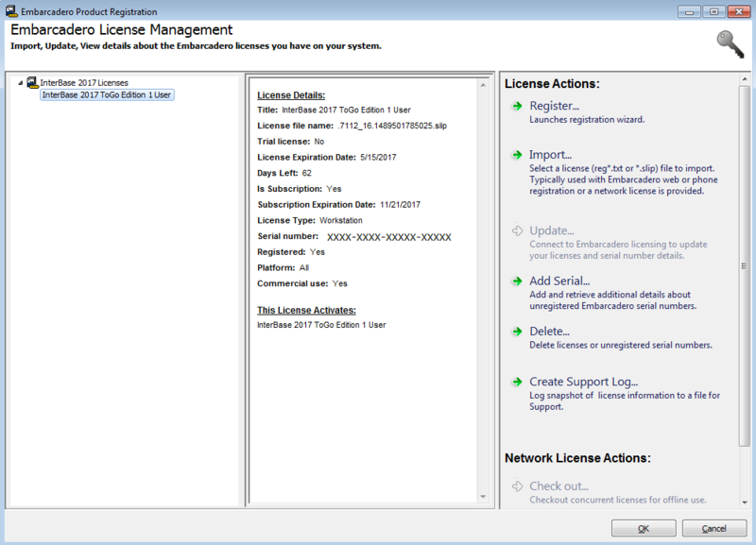Launch the Register... wizard link
Image resolution: width=756 pixels, height=545 pixels.
(x=555, y=106)
